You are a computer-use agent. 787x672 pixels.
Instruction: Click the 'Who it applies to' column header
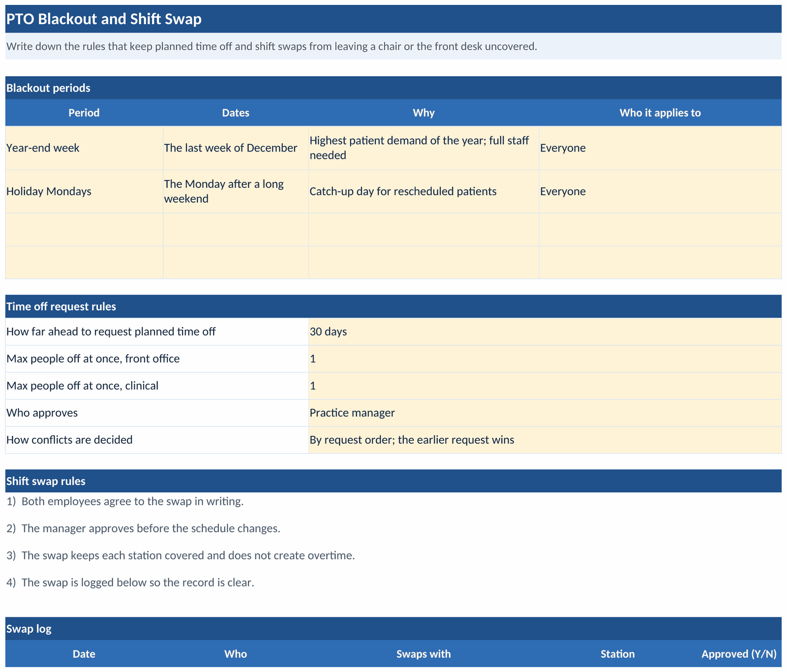(660, 113)
